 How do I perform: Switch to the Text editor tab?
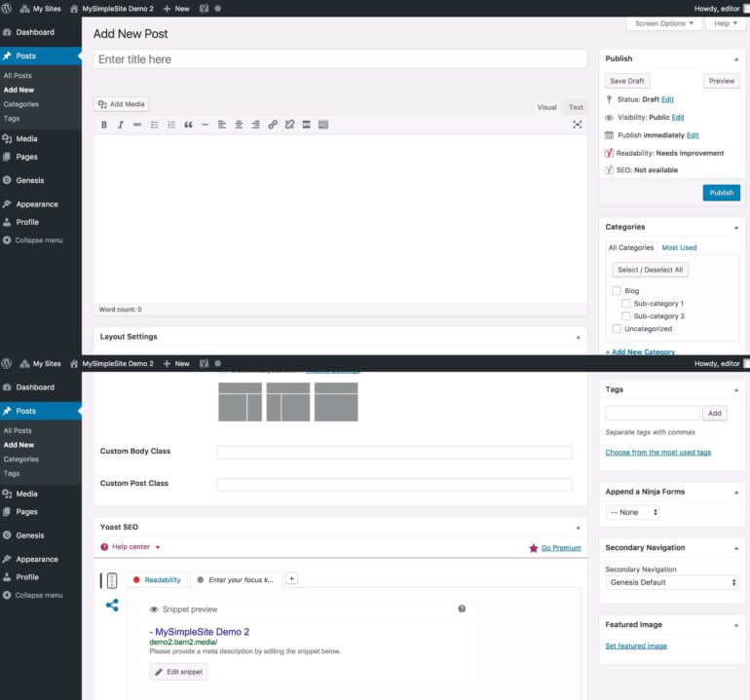click(576, 107)
